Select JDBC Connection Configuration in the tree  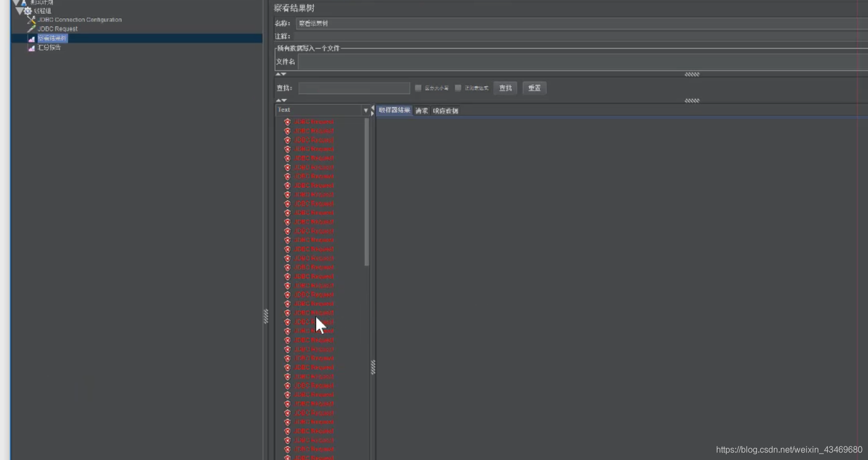pos(80,20)
